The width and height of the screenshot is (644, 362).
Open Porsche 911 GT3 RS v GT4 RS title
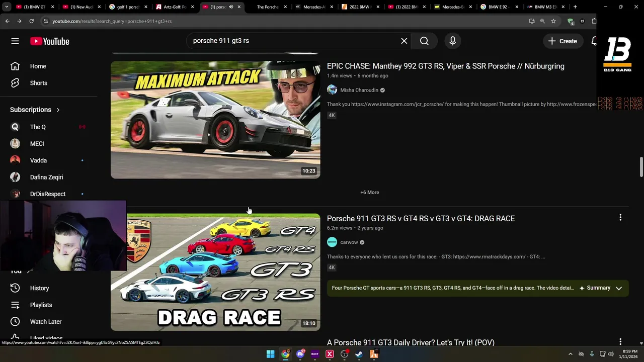(x=421, y=218)
